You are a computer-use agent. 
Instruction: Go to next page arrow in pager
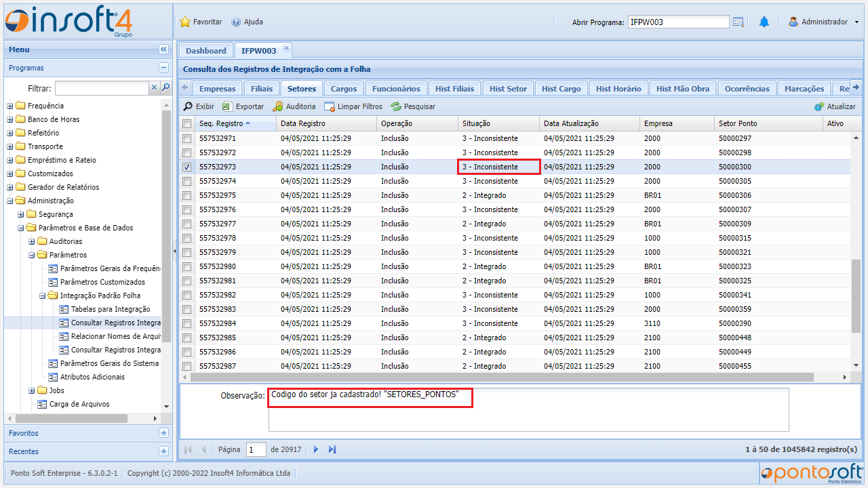coord(316,449)
